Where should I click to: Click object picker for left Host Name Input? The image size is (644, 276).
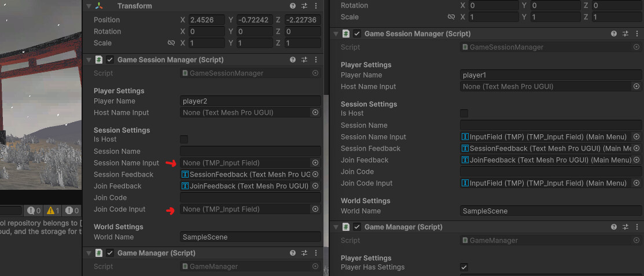point(315,112)
